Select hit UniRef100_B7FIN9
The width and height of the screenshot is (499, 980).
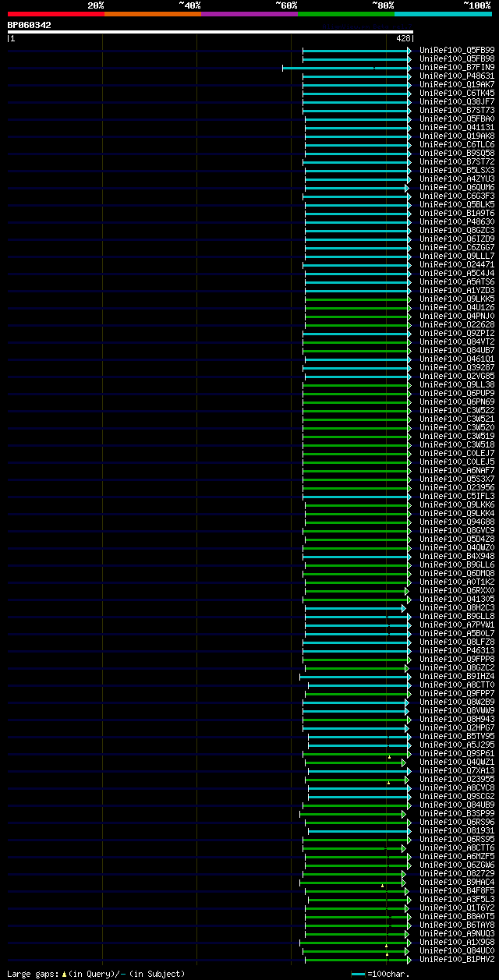pos(457,68)
